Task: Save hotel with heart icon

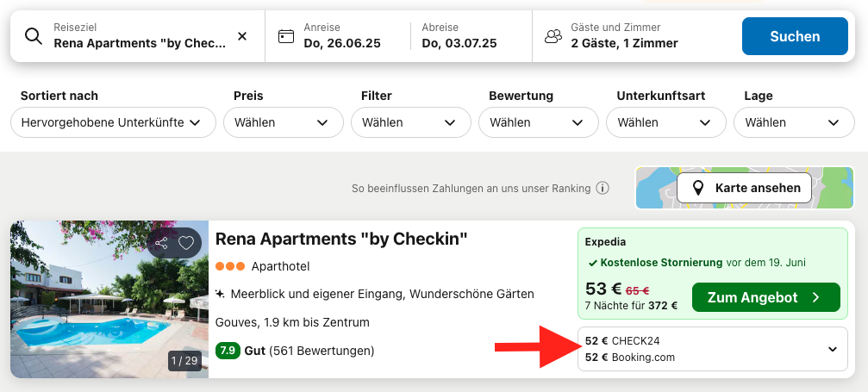Action: [186, 243]
